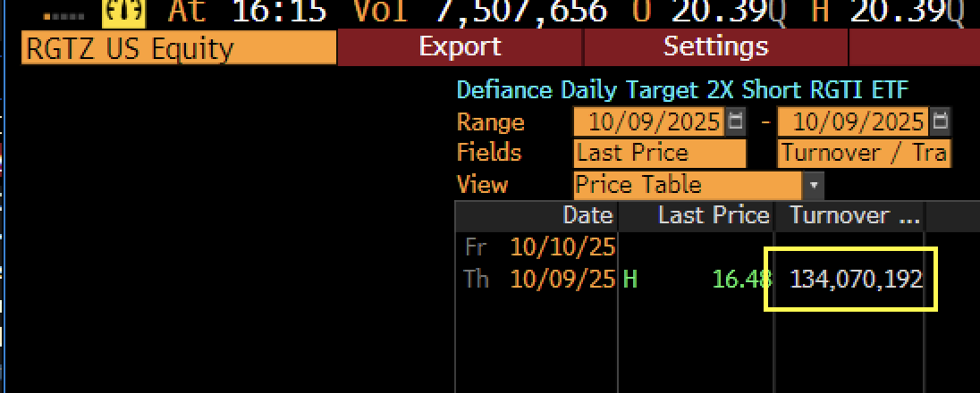
Task: Click the Defiance Daily Target 2X Short RGTI ETF title
Action: [x=682, y=90]
